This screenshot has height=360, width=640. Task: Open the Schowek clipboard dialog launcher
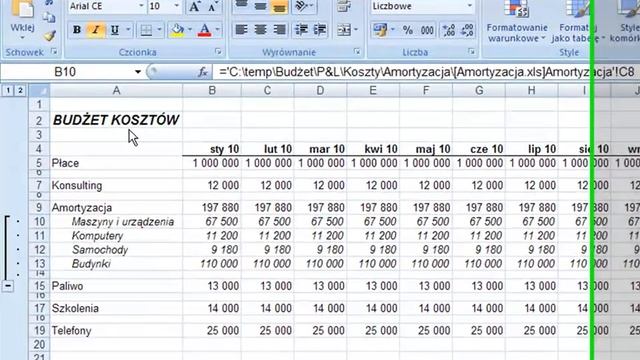point(54,52)
